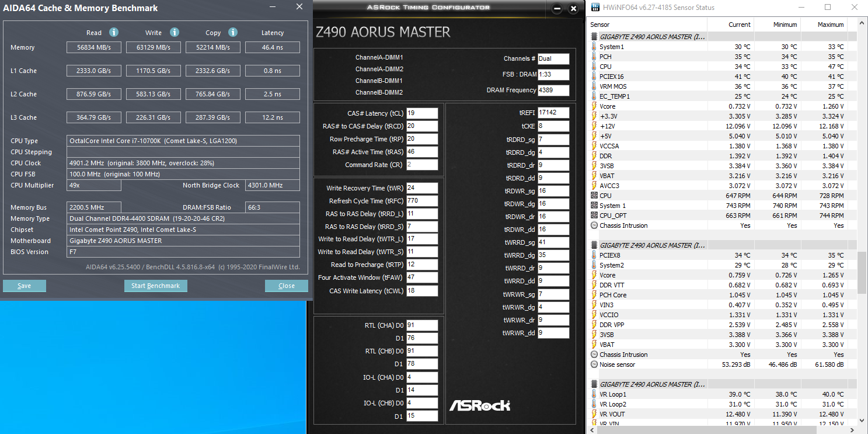868x434 pixels.
Task: Click the RAS# to CAS# Delay (tRCD) field
Action: pyautogui.click(x=422, y=126)
